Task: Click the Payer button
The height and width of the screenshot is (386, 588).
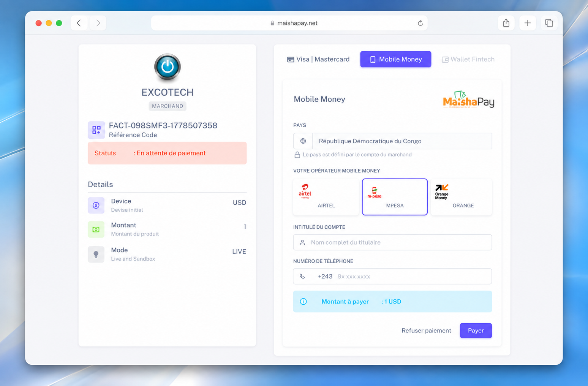Action: 476,331
